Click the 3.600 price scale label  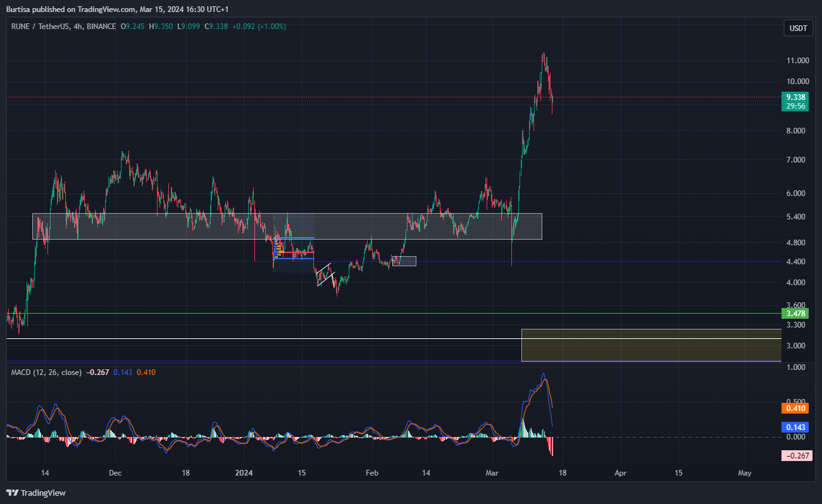(797, 305)
